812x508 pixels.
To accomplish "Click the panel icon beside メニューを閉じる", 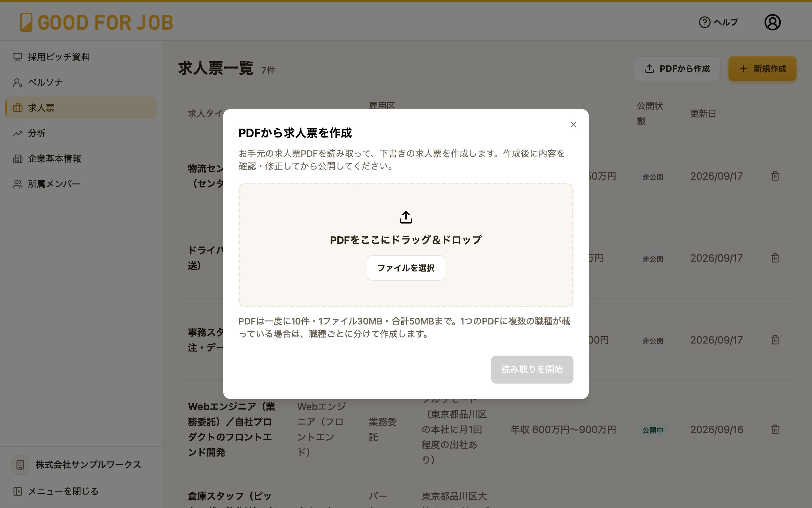I will pos(17,491).
